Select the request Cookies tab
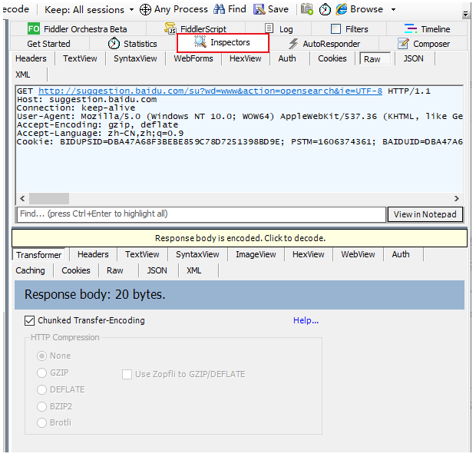 pyautogui.click(x=332, y=58)
